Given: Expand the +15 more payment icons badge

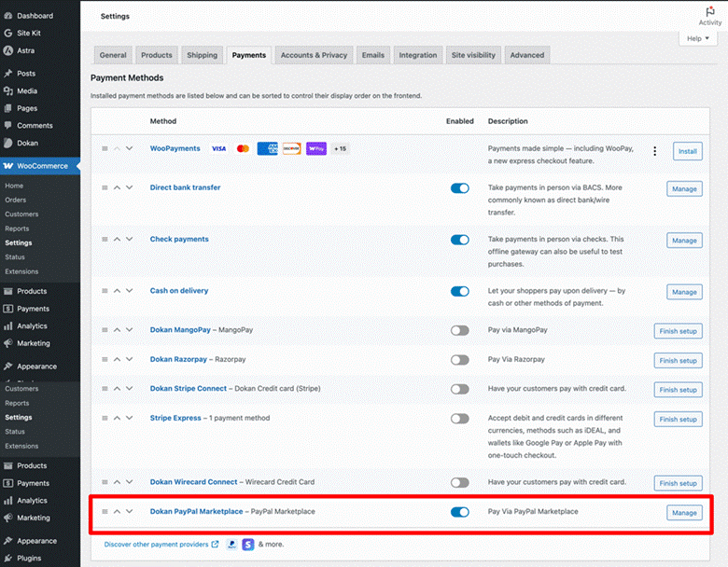Looking at the screenshot, I should click(340, 149).
